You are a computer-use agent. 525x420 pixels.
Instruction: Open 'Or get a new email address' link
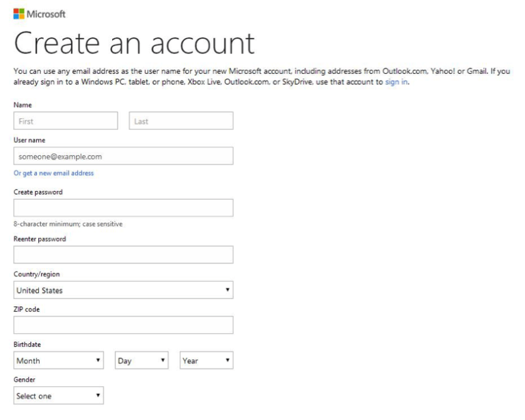click(x=53, y=173)
